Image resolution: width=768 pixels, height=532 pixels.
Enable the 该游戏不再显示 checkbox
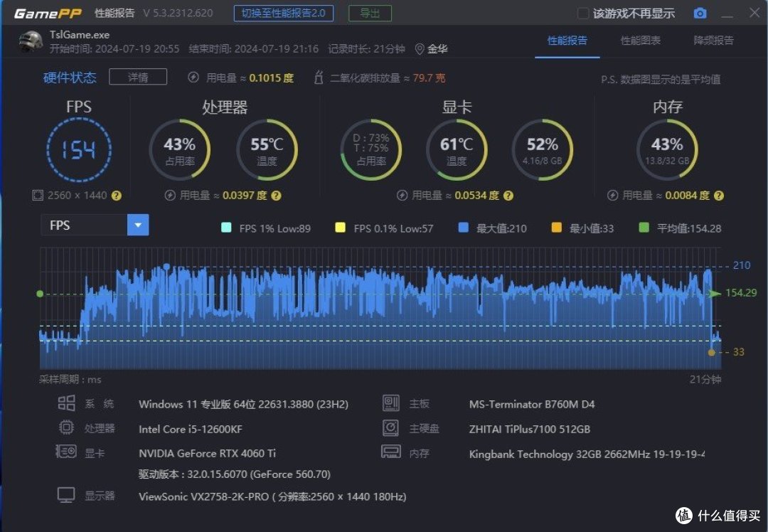(x=583, y=14)
